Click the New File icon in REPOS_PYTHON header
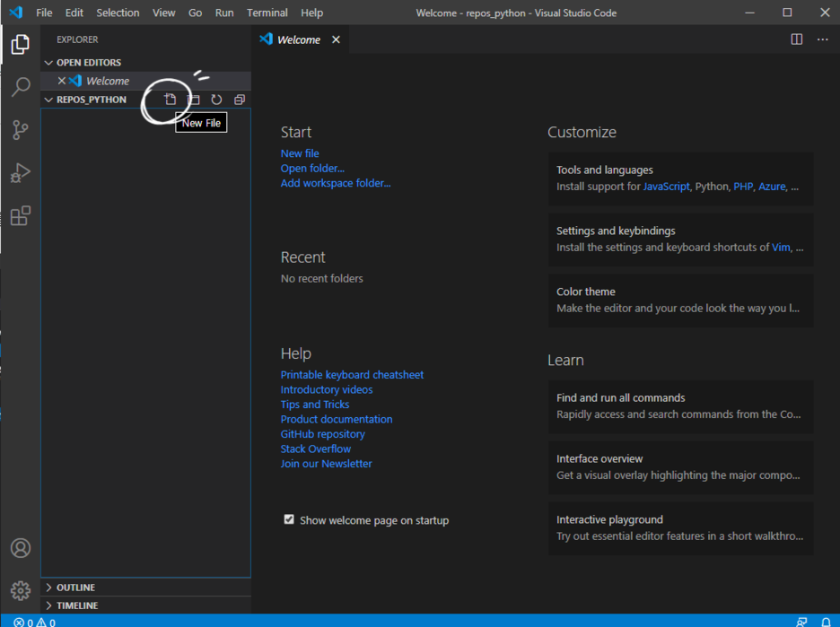840x627 pixels. (x=171, y=99)
